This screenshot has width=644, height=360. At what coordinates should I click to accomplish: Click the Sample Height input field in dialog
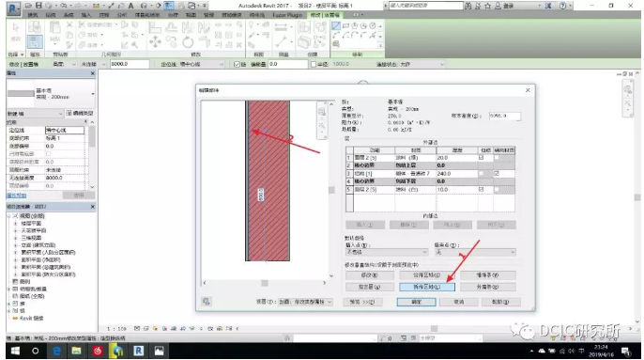(505, 116)
